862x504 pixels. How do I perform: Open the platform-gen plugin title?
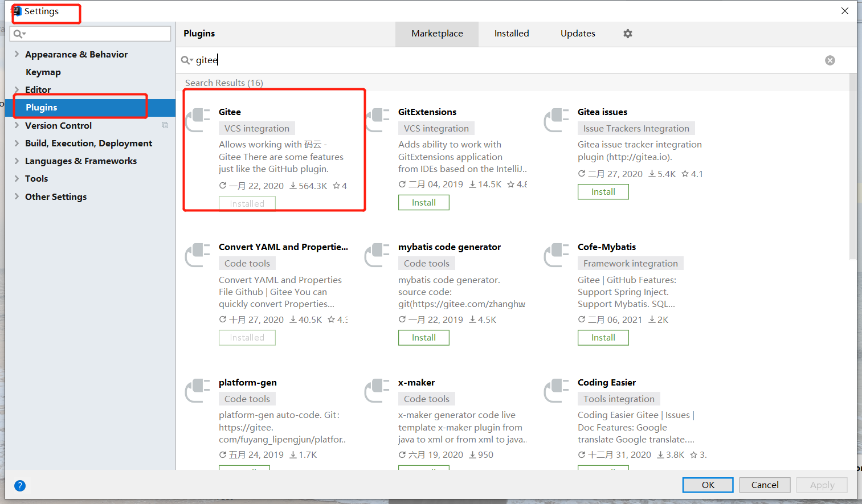tap(248, 383)
